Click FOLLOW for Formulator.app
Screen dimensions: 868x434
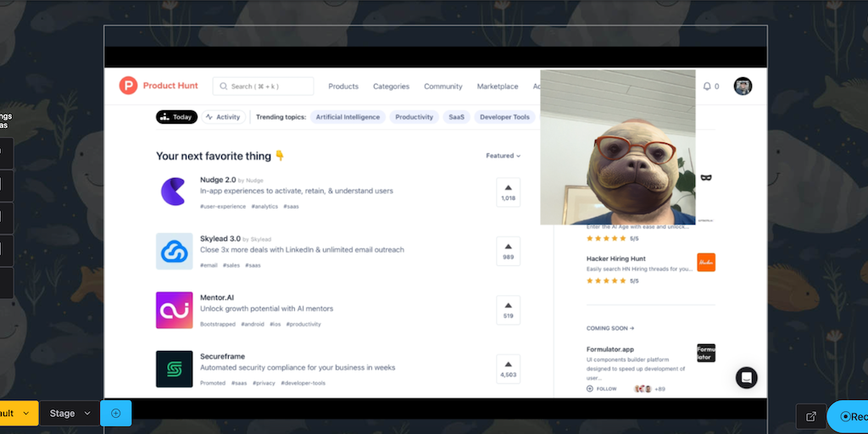[x=602, y=389]
